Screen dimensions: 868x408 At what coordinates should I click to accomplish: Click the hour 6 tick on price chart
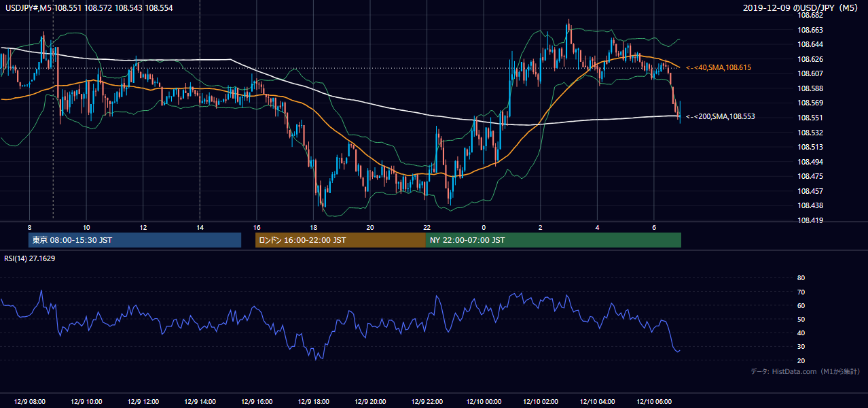[654, 227]
